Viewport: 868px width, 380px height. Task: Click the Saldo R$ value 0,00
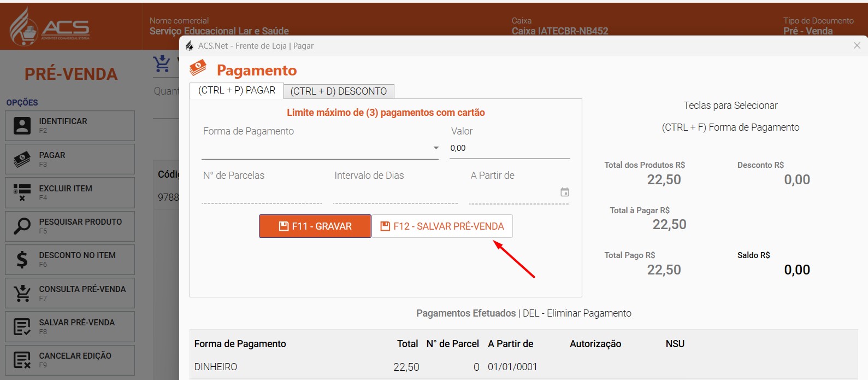tap(797, 270)
